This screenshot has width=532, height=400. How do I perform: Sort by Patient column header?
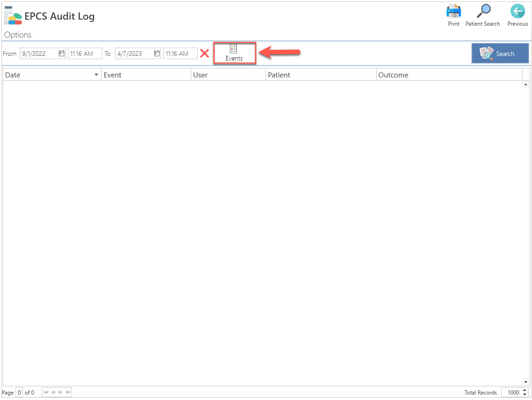click(x=321, y=75)
